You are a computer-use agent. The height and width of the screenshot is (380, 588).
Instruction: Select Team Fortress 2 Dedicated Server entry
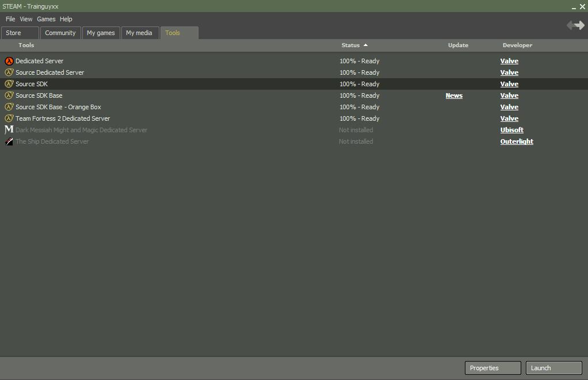pyautogui.click(x=63, y=118)
